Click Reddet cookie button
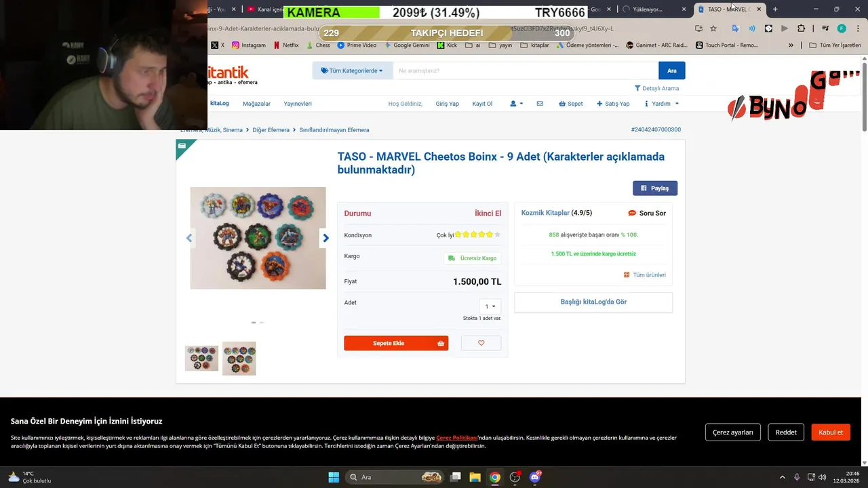This screenshot has height=488, width=868. [786, 432]
